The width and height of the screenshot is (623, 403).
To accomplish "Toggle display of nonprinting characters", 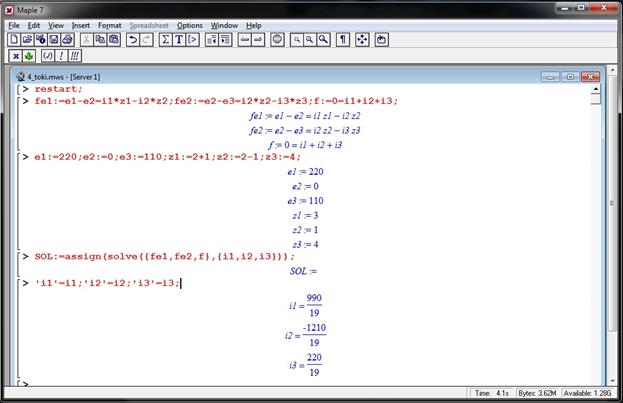I will point(343,40).
